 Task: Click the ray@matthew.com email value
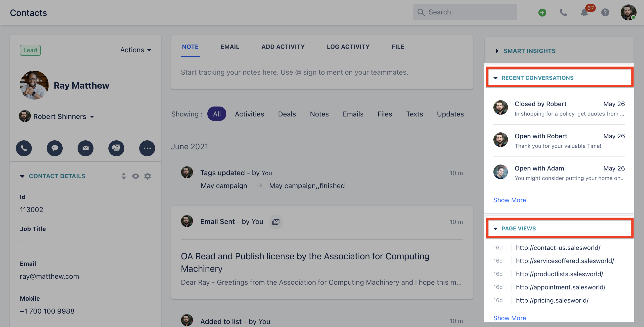point(49,276)
